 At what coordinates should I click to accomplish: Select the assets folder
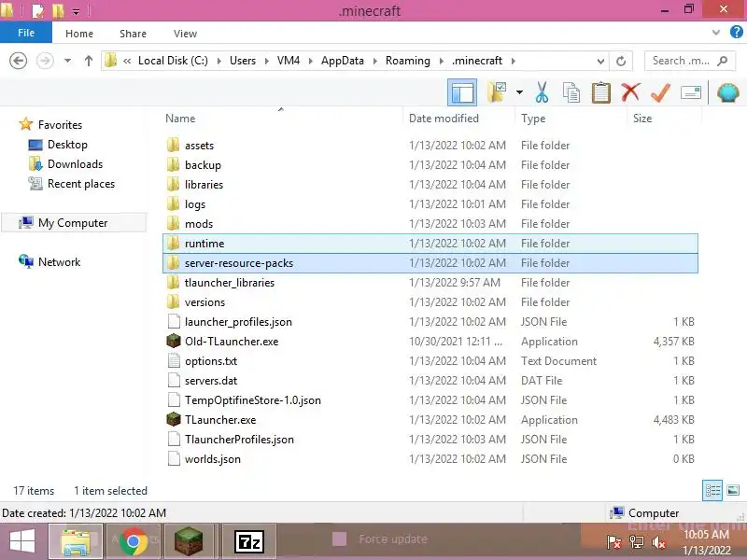(430, 146)
